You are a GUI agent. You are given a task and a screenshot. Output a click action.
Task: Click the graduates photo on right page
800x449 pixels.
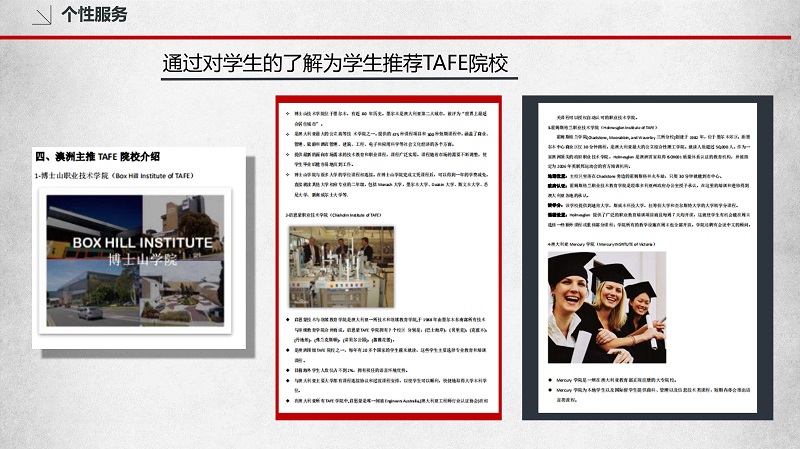point(607,308)
